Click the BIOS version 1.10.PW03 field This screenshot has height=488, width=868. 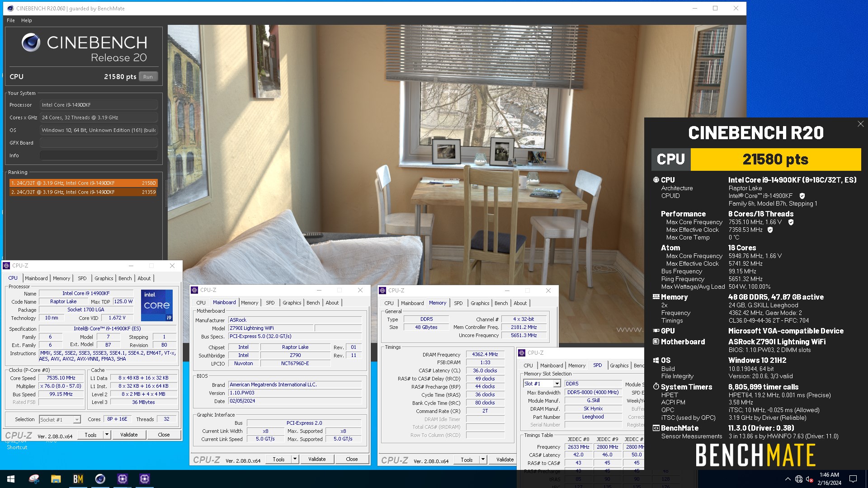pyautogui.click(x=295, y=393)
